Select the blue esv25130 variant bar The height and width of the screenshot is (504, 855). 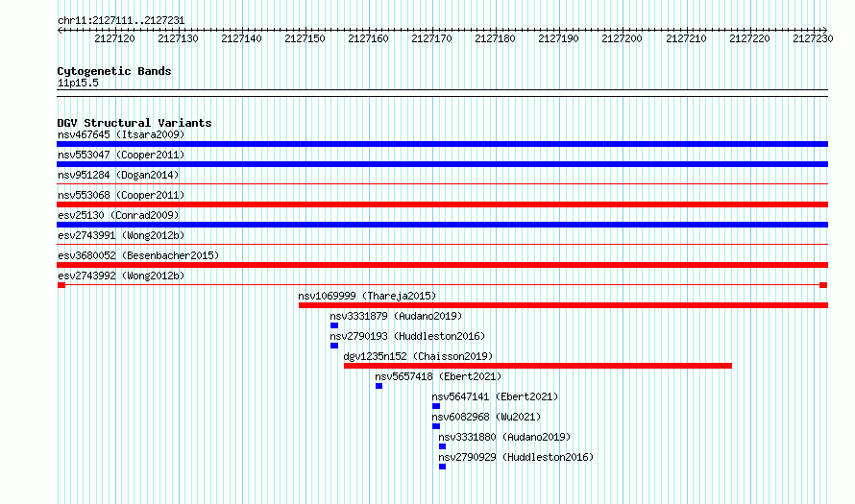click(x=442, y=225)
